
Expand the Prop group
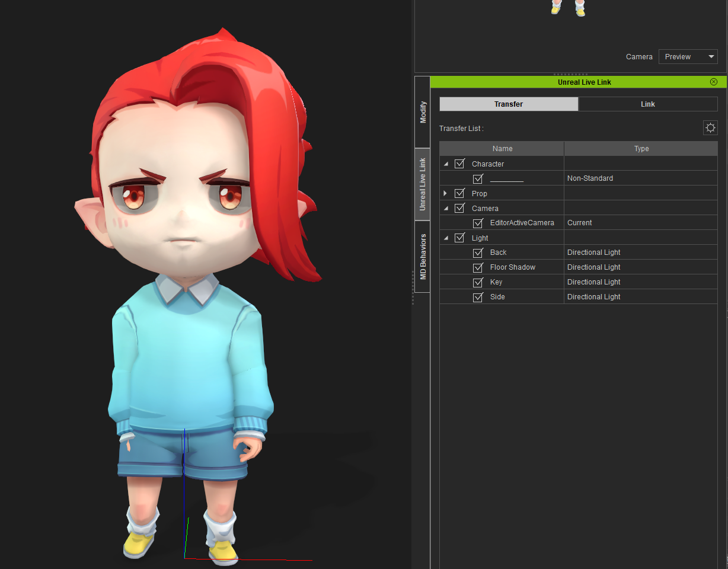pos(445,194)
